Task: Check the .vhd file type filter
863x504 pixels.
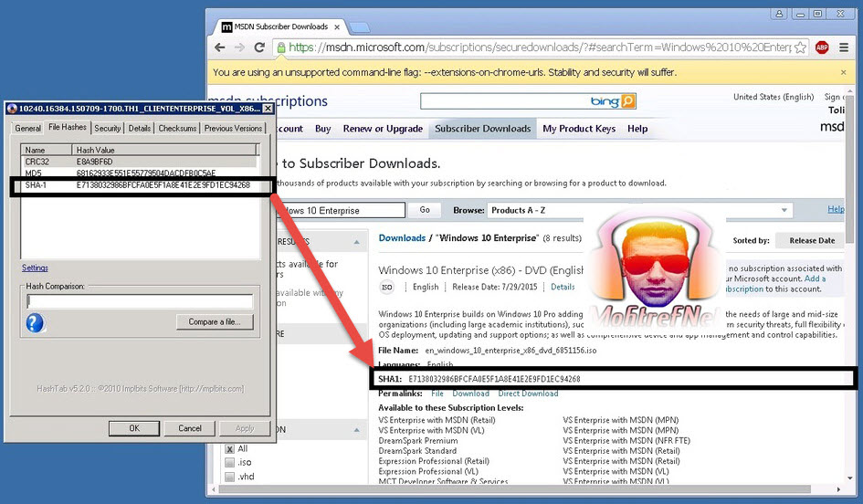Action: tap(230, 477)
